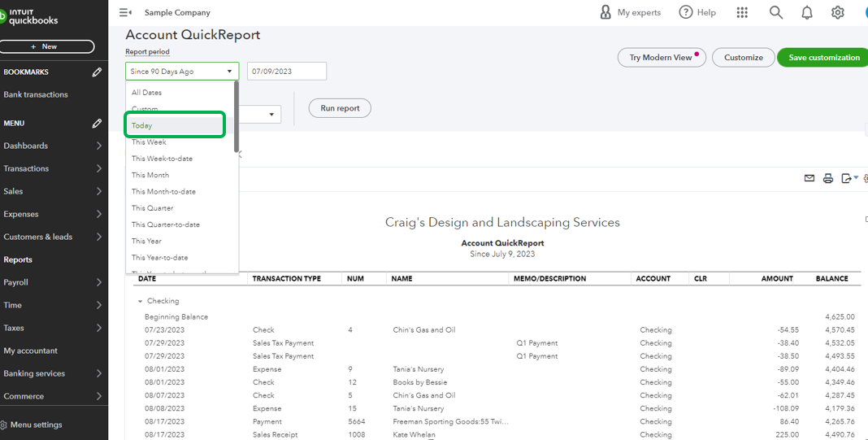Open the settings gear icon
The width and height of the screenshot is (868, 440).
coord(838,12)
